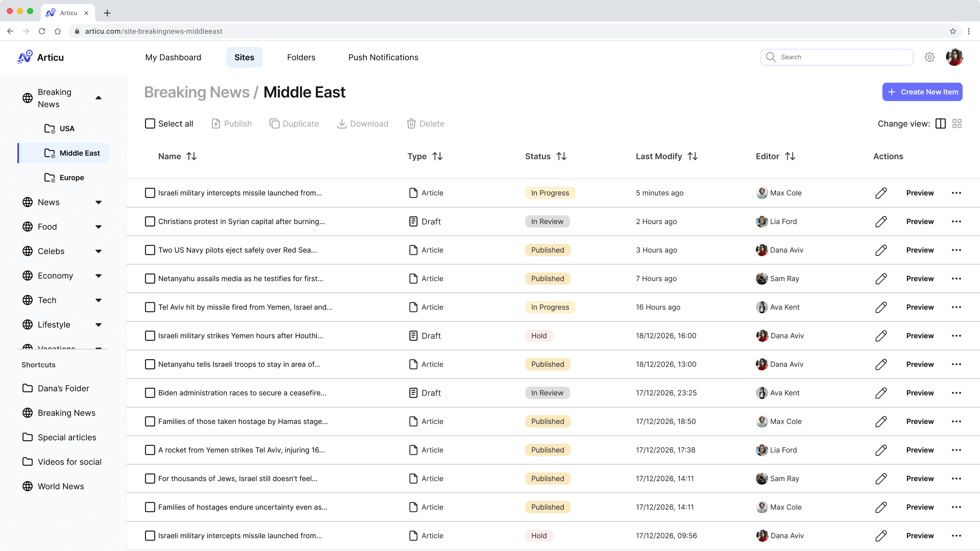This screenshot has height=551, width=980.
Task: Open the Folders tab
Action: tap(301, 57)
